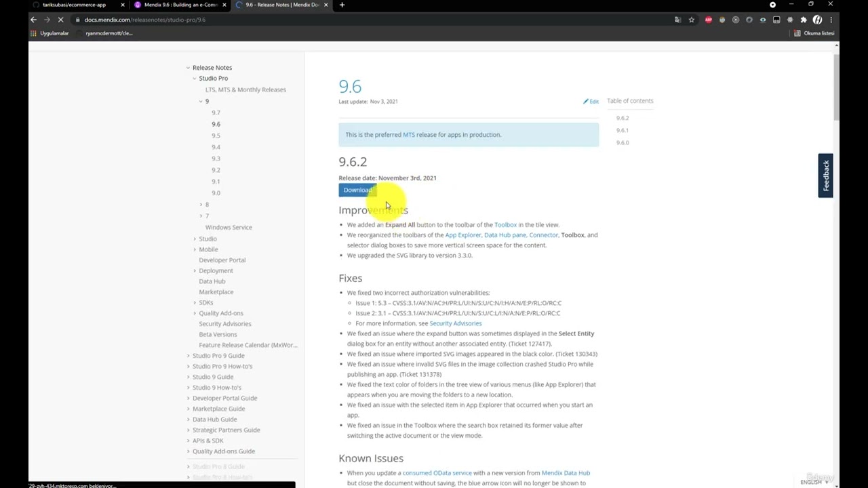Close the Mendix 9.6 Building an e-Commerce tab

pyautogui.click(x=225, y=5)
